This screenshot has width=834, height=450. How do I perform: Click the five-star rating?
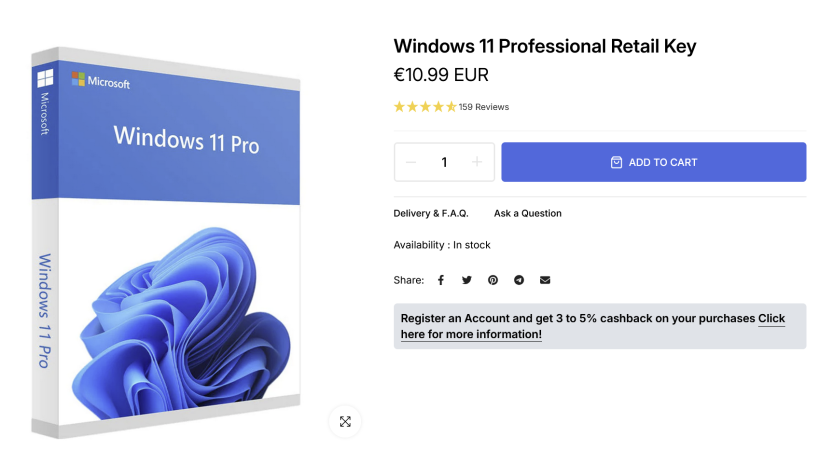point(425,107)
